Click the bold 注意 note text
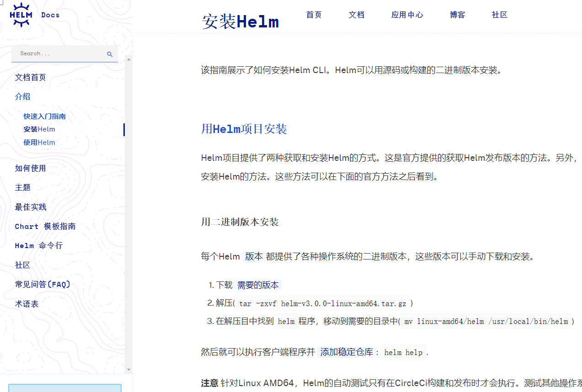The image size is (582, 392). coord(209,383)
